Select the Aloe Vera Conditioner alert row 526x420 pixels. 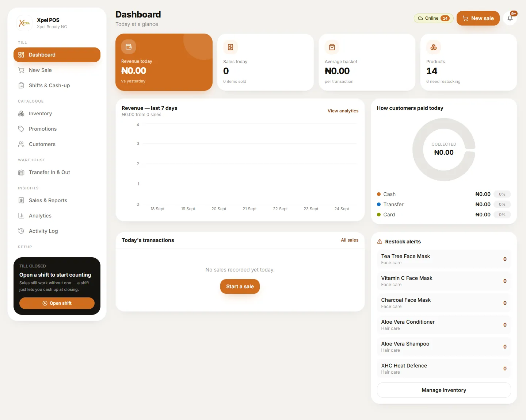(x=444, y=325)
